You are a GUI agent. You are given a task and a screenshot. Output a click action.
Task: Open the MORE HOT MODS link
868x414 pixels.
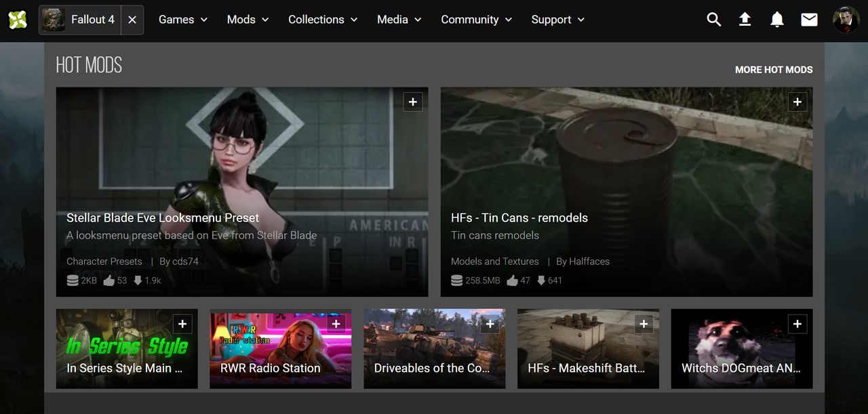[x=774, y=70]
